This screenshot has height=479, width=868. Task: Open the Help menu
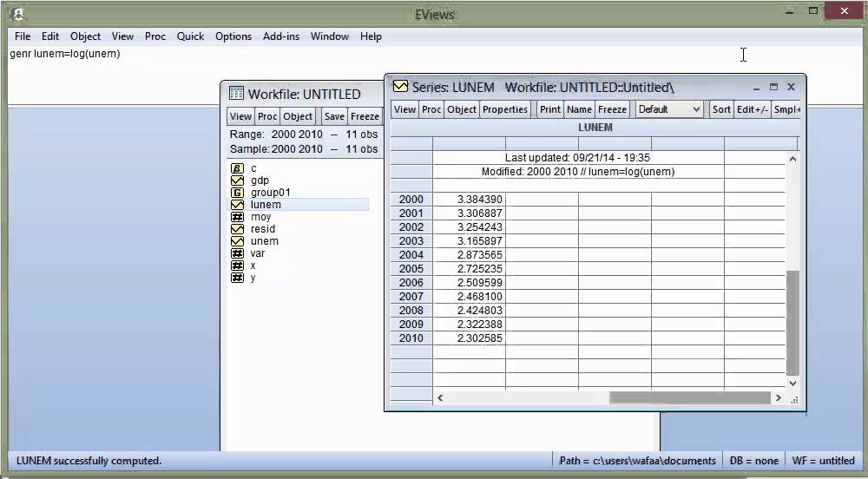pos(371,36)
